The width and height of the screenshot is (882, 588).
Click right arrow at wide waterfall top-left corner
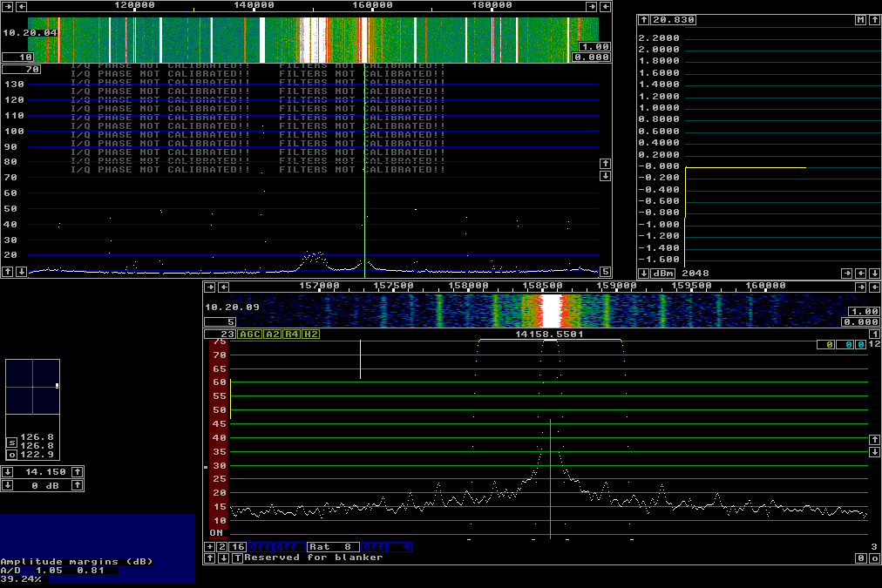coord(7,7)
